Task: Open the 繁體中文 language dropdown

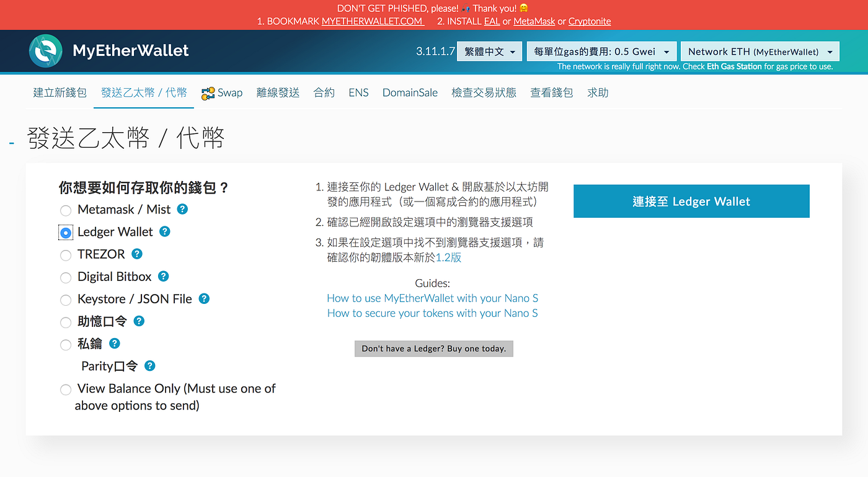Action: click(489, 51)
